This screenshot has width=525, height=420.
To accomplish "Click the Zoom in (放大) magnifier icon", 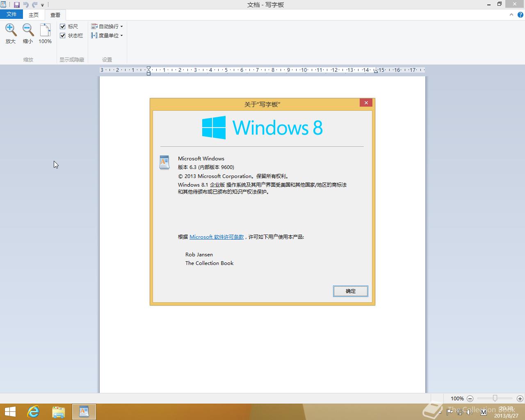I will click(x=11, y=30).
